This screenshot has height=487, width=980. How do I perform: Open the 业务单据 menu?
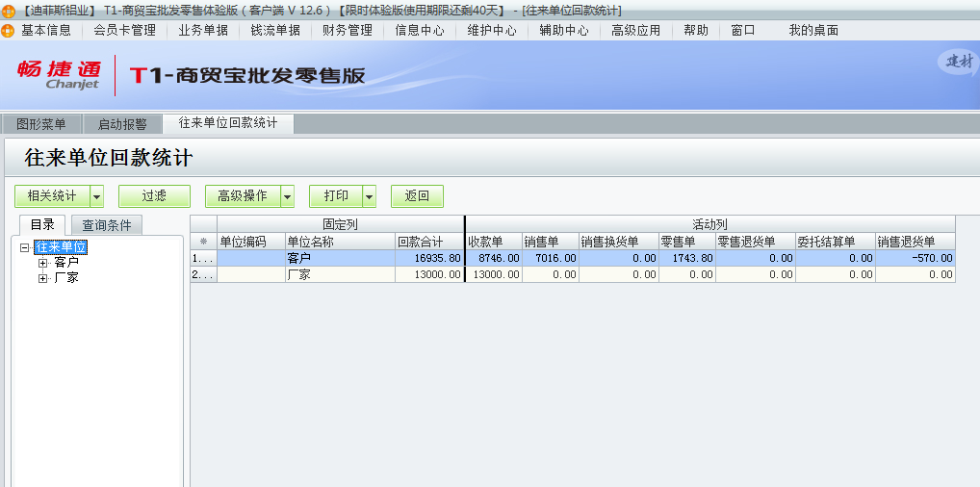(203, 30)
